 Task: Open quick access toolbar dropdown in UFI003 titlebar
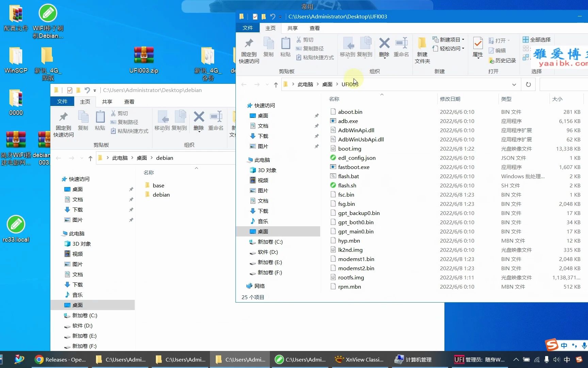pyautogui.click(x=280, y=17)
